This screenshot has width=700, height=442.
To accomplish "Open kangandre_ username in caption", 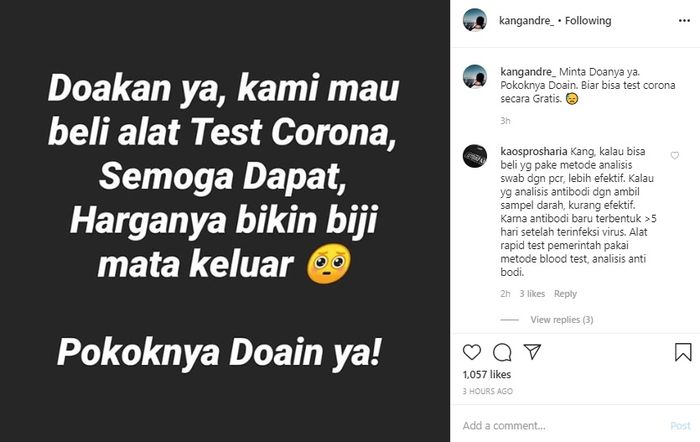I will [x=528, y=72].
